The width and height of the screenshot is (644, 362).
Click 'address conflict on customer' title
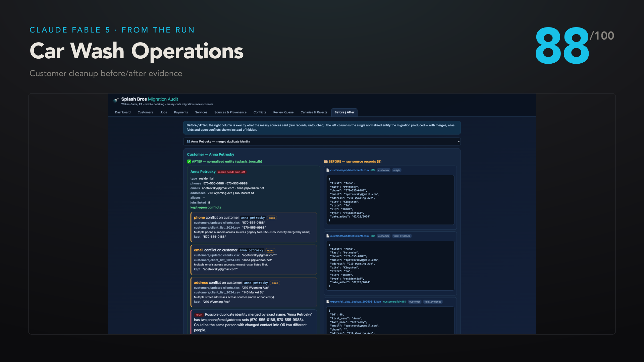218,283
